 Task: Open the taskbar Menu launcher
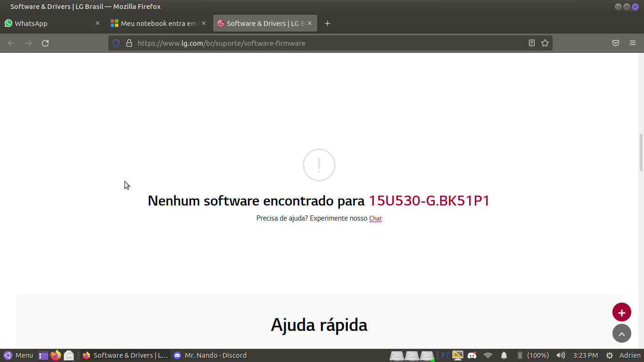click(x=19, y=355)
